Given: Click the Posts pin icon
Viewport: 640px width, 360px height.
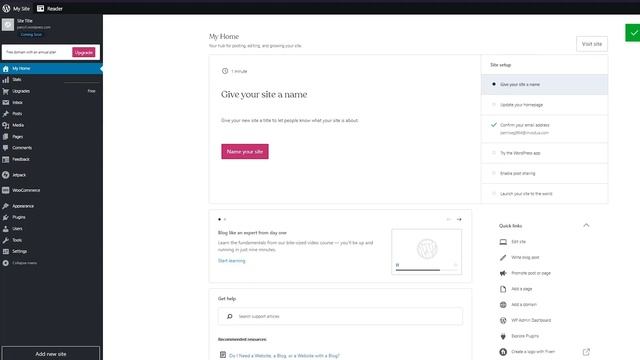Looking at the screenshot, I should coord(6,114).
